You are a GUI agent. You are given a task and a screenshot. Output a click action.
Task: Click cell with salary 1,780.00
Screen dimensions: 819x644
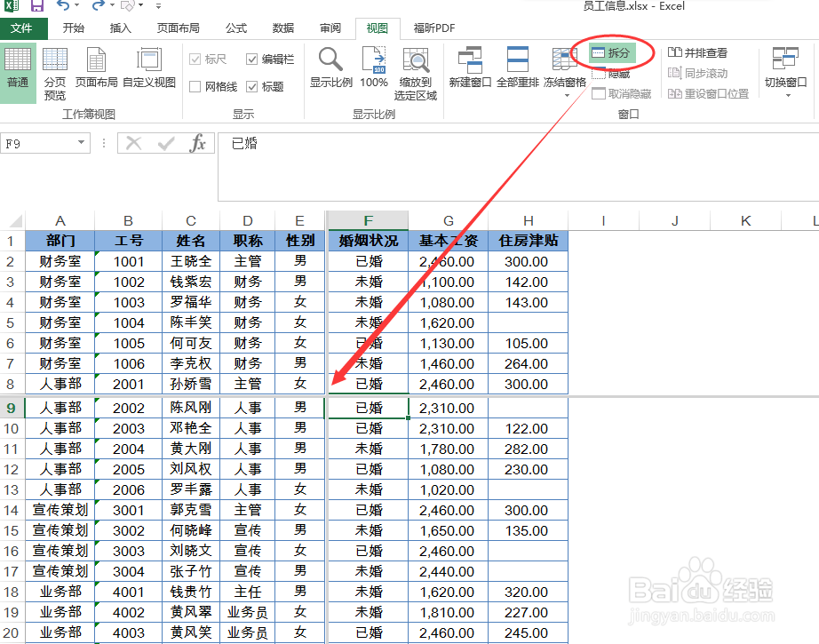pyautogui.click(x=448, y=449)
